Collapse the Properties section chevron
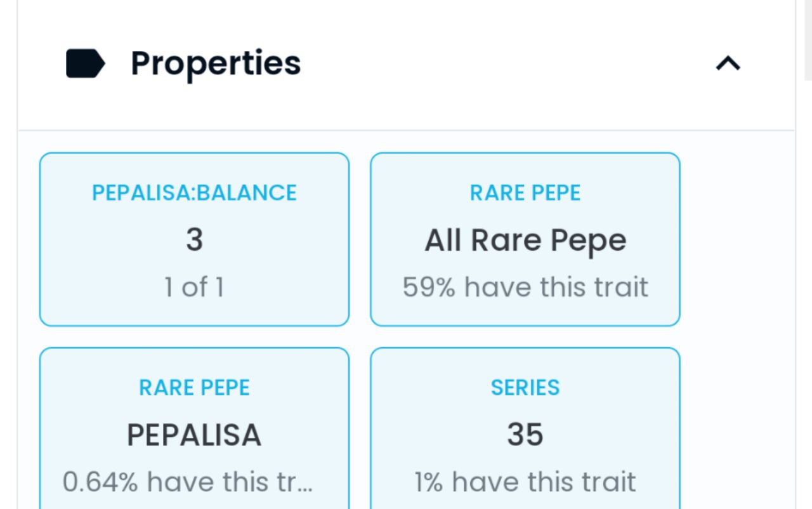812x509 pixels. [x=728, y=63]
